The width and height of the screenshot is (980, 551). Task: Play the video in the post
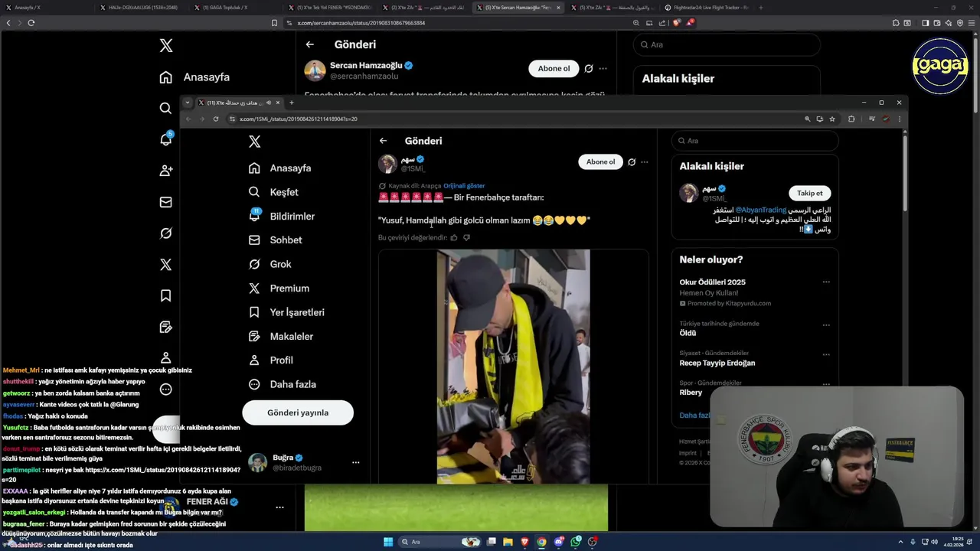[513, 367]
